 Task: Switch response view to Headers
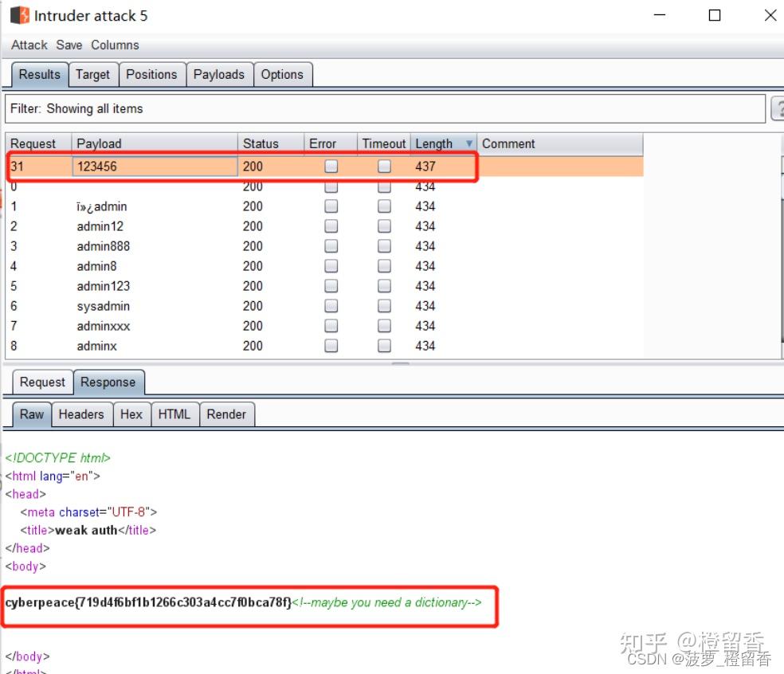81,414
